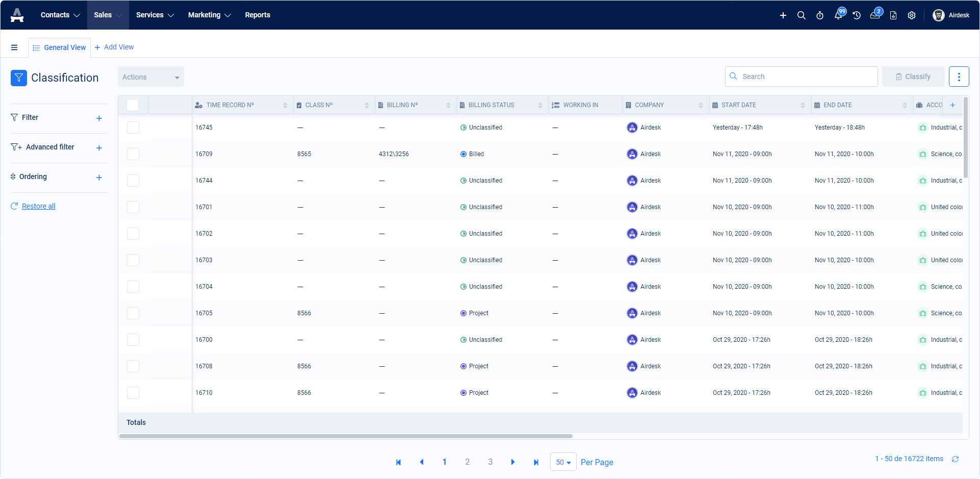The image size is (980, 479).
Task: Sort by Class Nº arrows
Action: click(x=367, y=105)
